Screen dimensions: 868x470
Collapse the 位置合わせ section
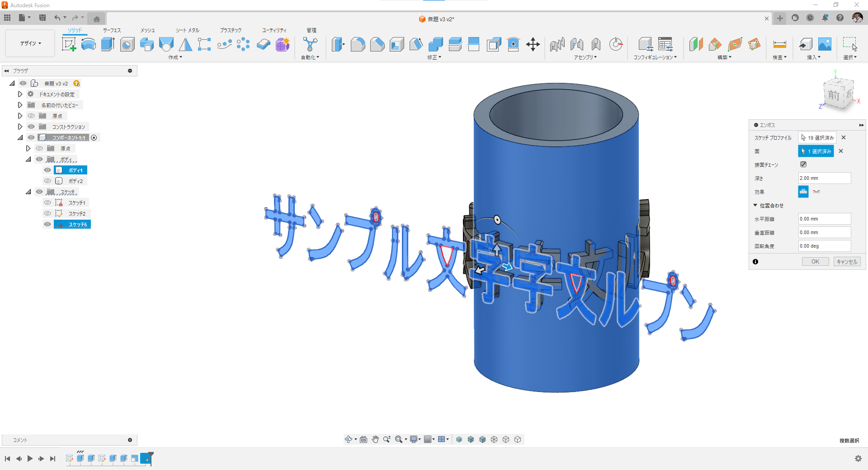(x=755, y=205)
